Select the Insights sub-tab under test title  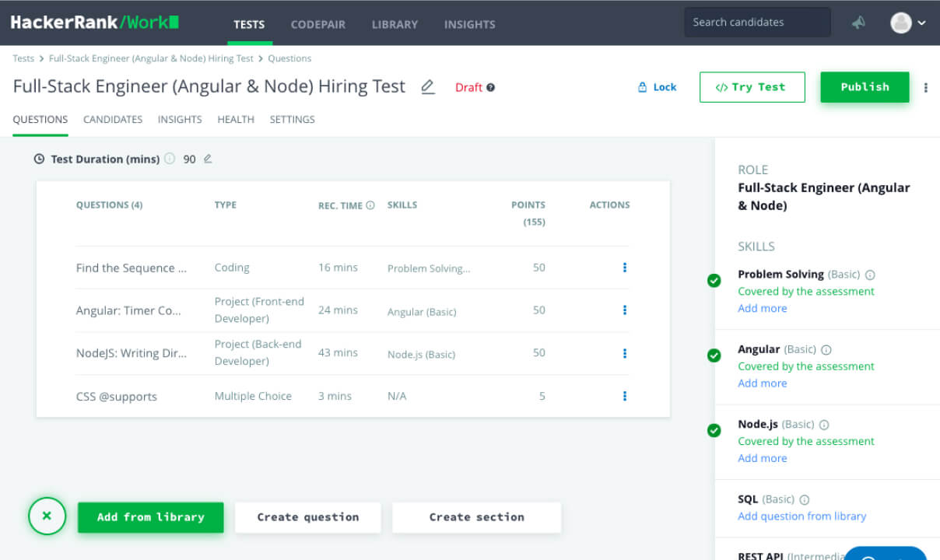[x=180, y=120]
